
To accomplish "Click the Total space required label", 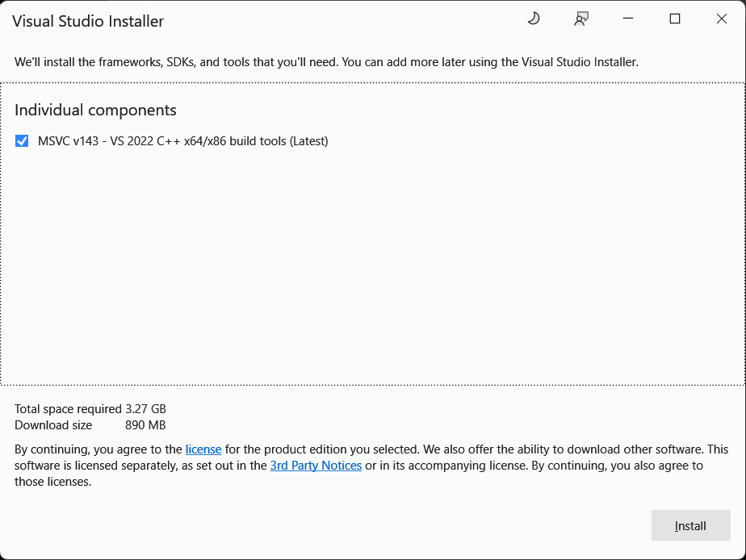I will click(68, 409).
